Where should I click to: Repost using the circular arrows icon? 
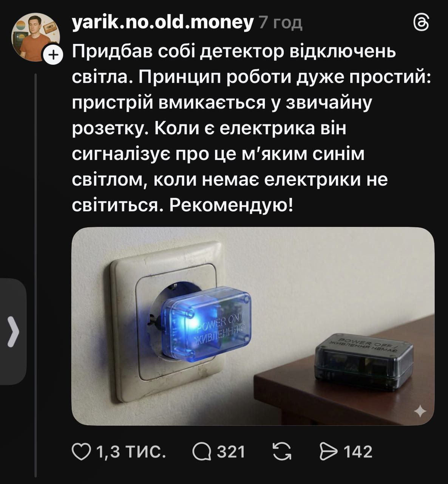282,452
